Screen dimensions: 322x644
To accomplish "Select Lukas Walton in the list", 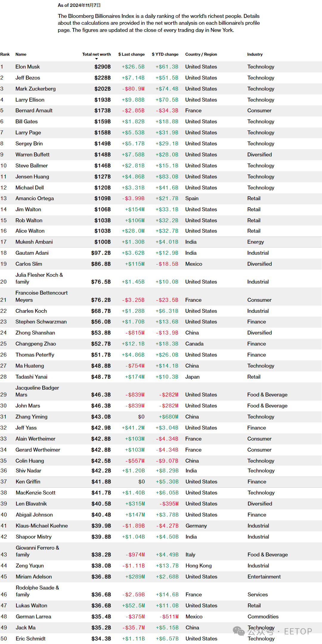I will [31, 606].
